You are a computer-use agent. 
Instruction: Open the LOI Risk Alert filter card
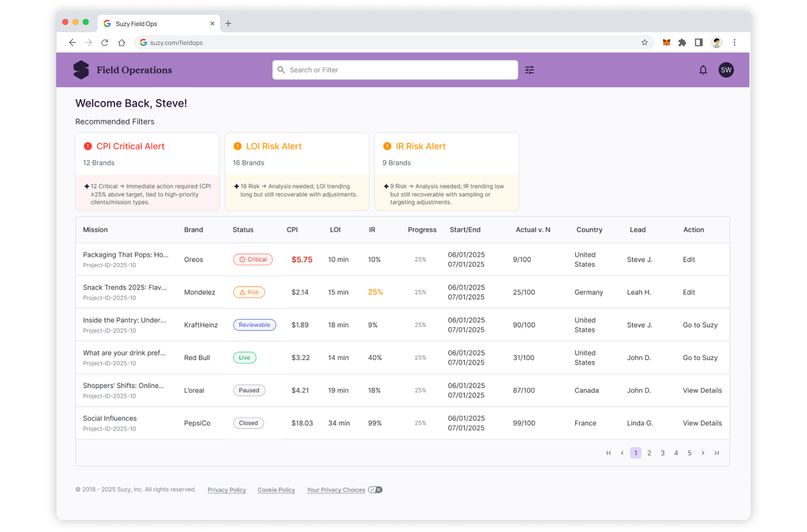(x=297, y=172)
